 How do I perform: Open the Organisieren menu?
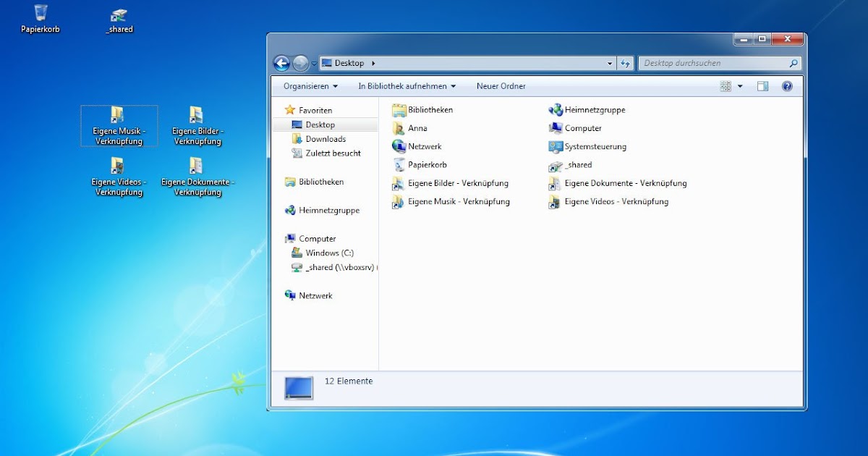click(310, 86)
